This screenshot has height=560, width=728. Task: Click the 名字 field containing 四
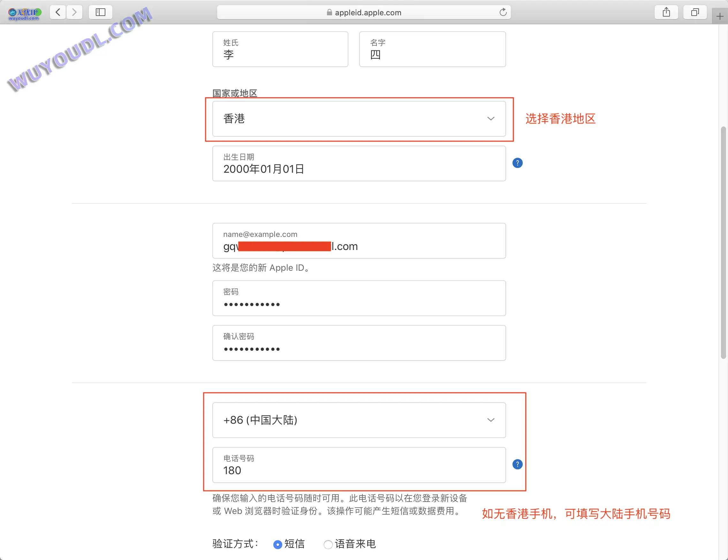(x=432, y=49)
